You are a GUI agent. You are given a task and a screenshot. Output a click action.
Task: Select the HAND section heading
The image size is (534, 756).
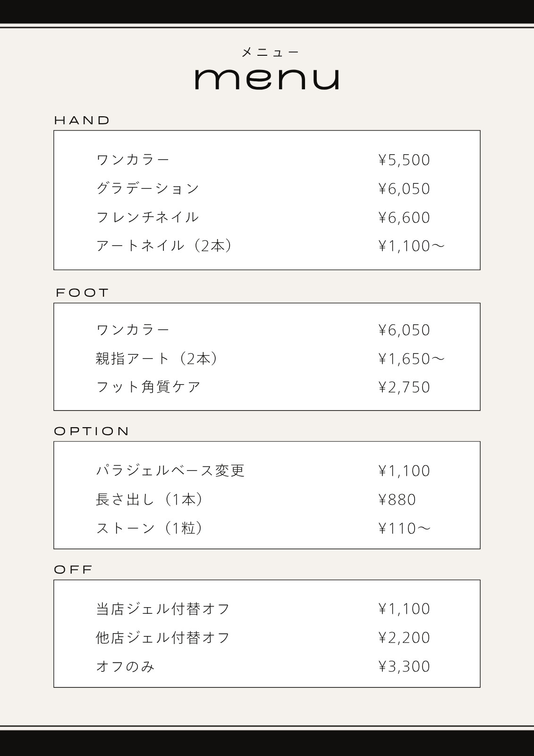click(82, 120)
